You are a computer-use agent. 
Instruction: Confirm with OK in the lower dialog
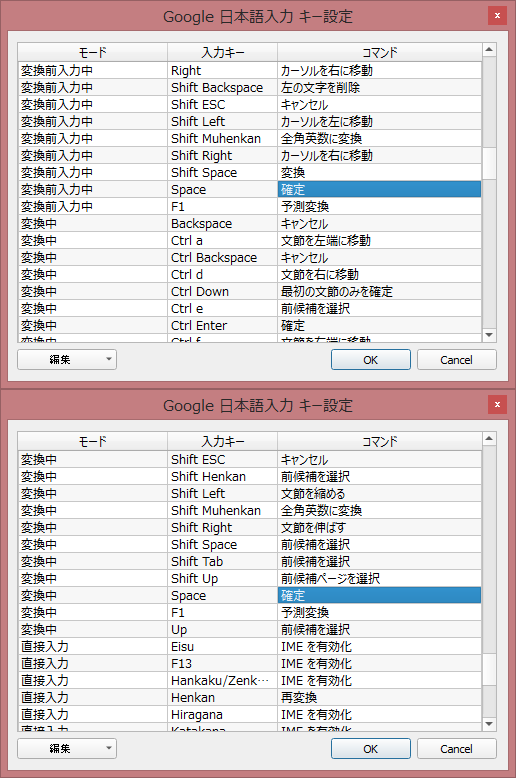(371, 749)
